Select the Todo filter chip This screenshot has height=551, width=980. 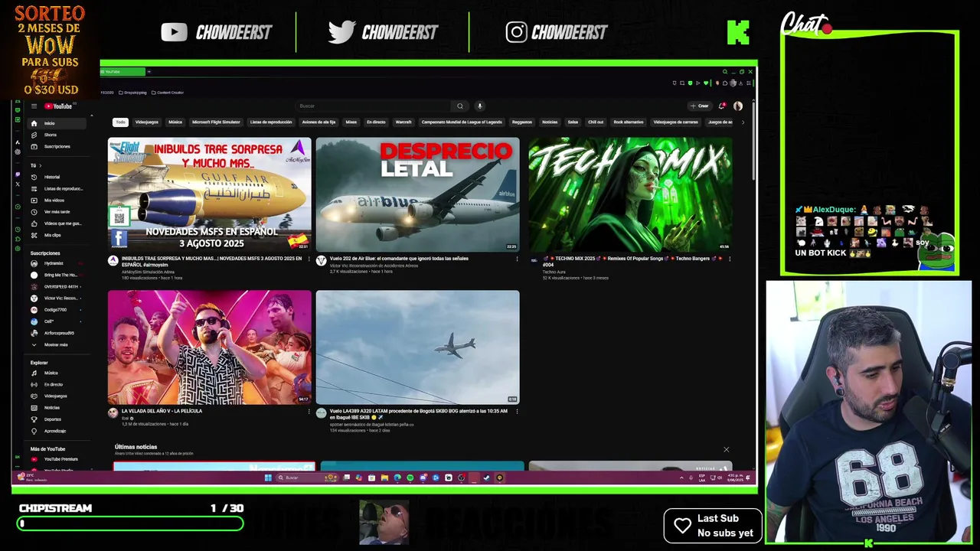click(120, 122)
